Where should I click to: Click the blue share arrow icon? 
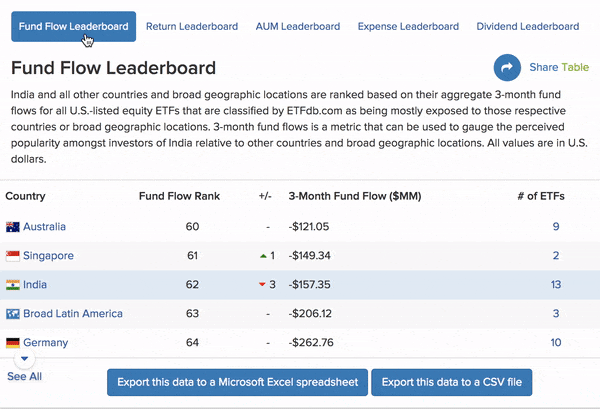tap(508, 68)
